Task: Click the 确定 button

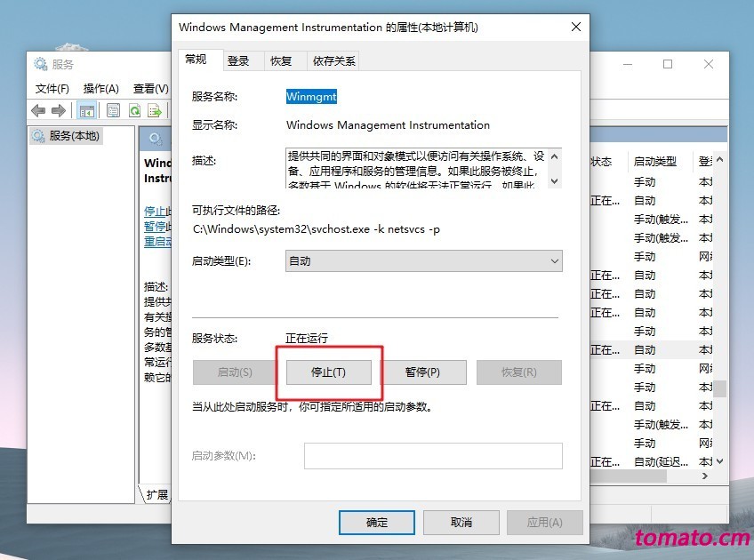Action: click(x=376, y=522)
